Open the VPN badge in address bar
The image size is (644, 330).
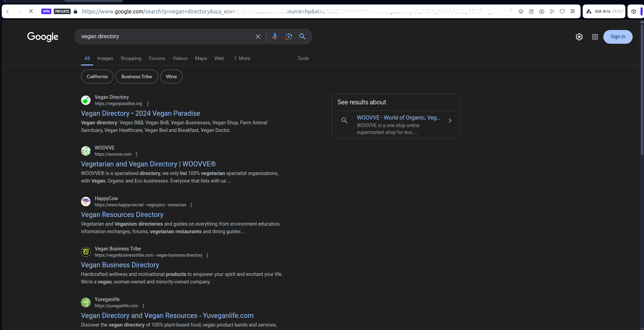click(x=46, y=11)
